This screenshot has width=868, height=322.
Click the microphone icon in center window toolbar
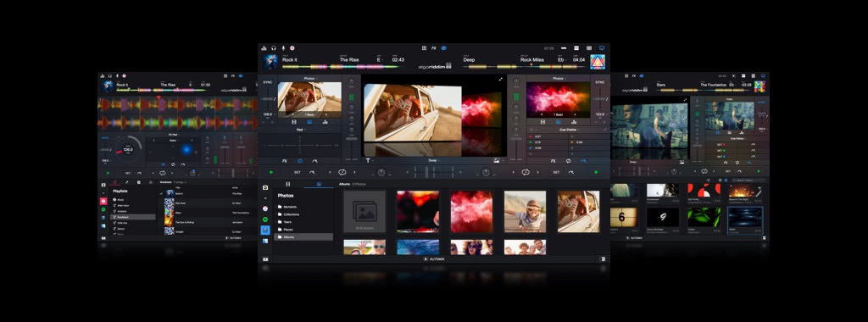[283, 48]
